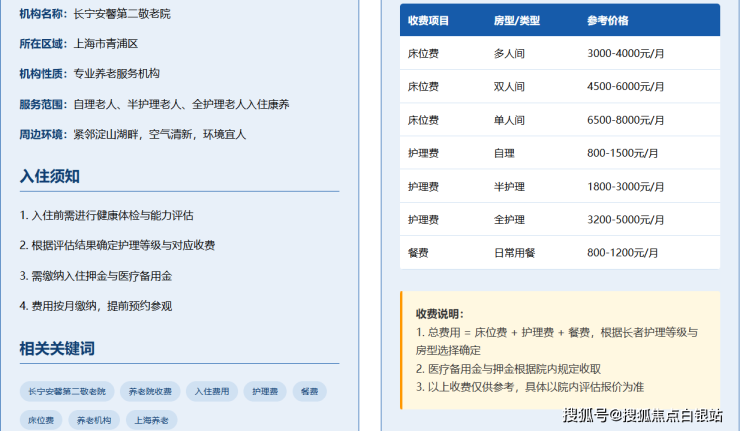740x431 pixels.
Task: Select the 日常用餐 cell in table
Action: click(x=514, y=253)
